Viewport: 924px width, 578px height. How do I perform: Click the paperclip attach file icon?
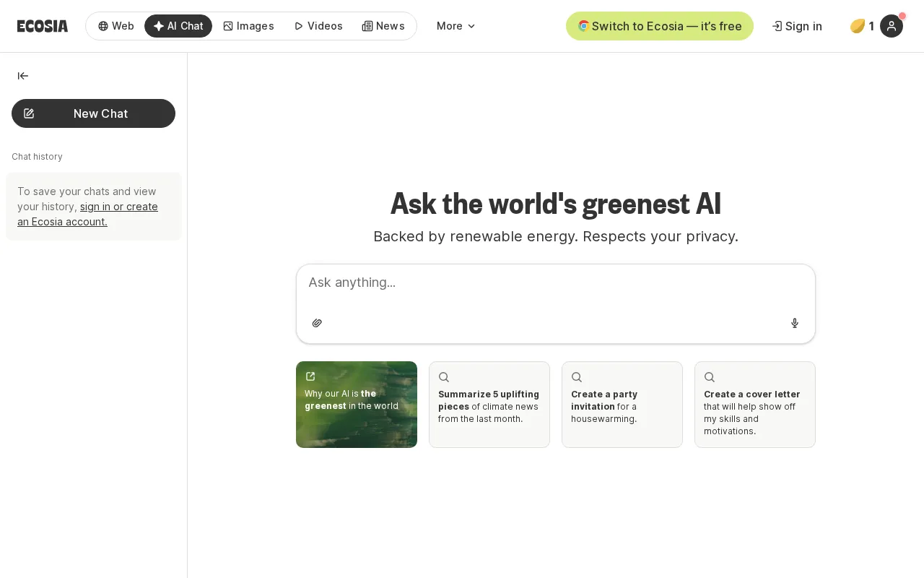pyautogui.click(x=317, y=323)
